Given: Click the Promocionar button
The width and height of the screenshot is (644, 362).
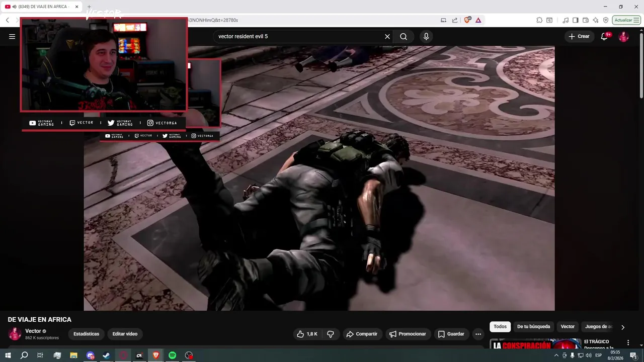Looking at the screenshot, I should click(x=408, y=334).
